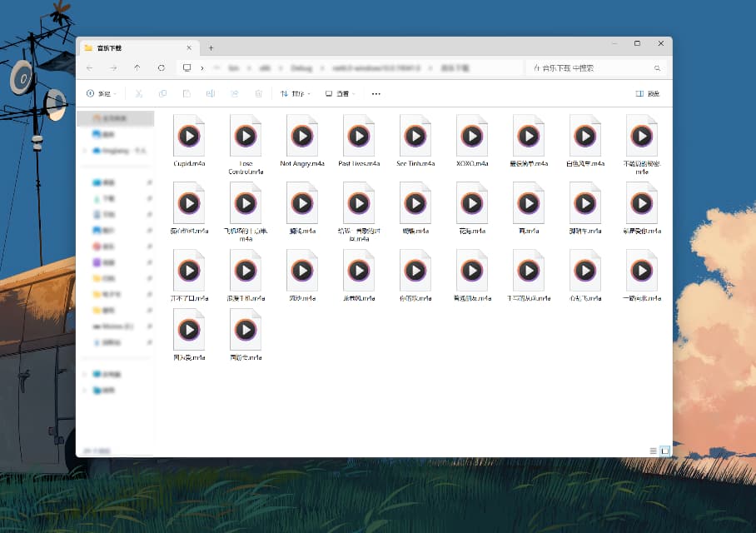Viewport: 756px width, 533px height.
Task: Open the View (查看) dropdown
Action: point(340,94)
